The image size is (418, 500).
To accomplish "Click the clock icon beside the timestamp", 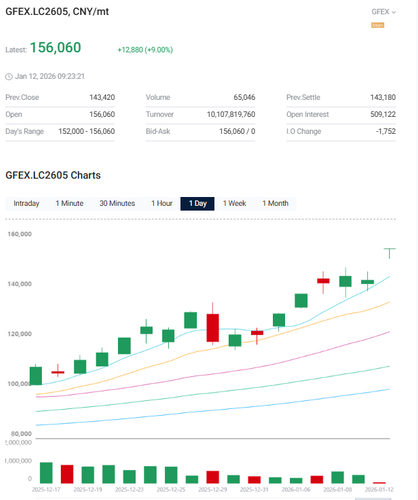I will tap(9, 77).
